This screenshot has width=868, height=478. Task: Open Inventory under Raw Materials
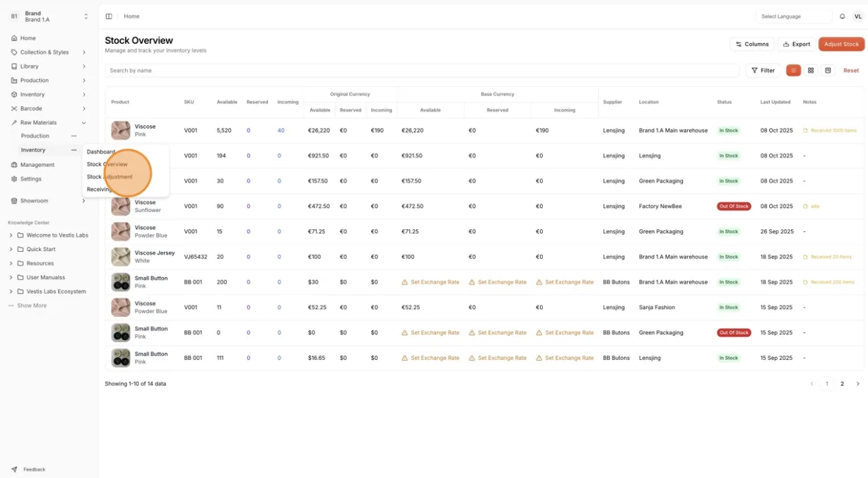(33, 150)
